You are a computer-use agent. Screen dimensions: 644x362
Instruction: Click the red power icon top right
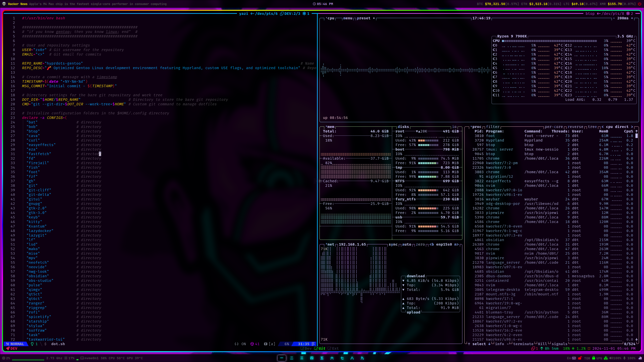tap(639, 4)
